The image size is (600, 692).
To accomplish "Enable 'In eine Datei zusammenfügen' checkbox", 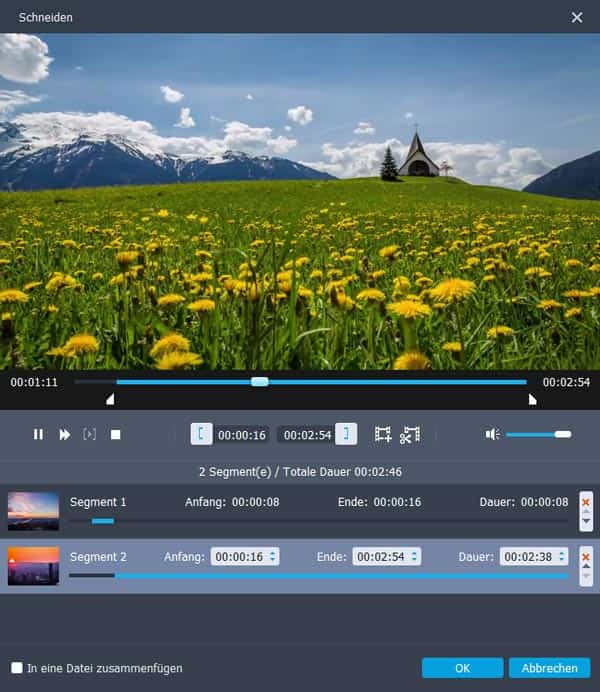I will 17,668.
